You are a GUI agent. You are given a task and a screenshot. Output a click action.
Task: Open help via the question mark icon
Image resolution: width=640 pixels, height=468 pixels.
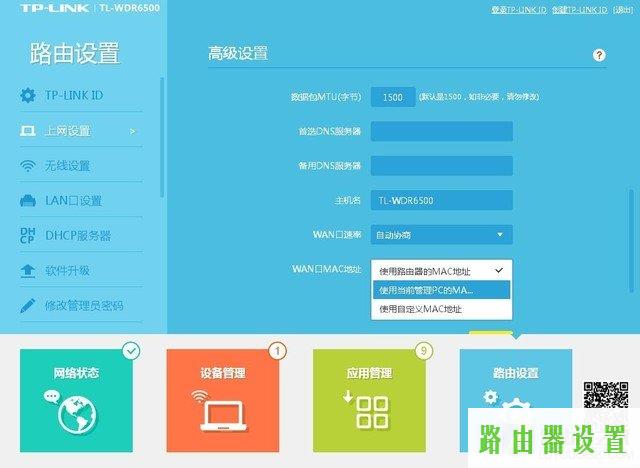(x=599, y=55)
